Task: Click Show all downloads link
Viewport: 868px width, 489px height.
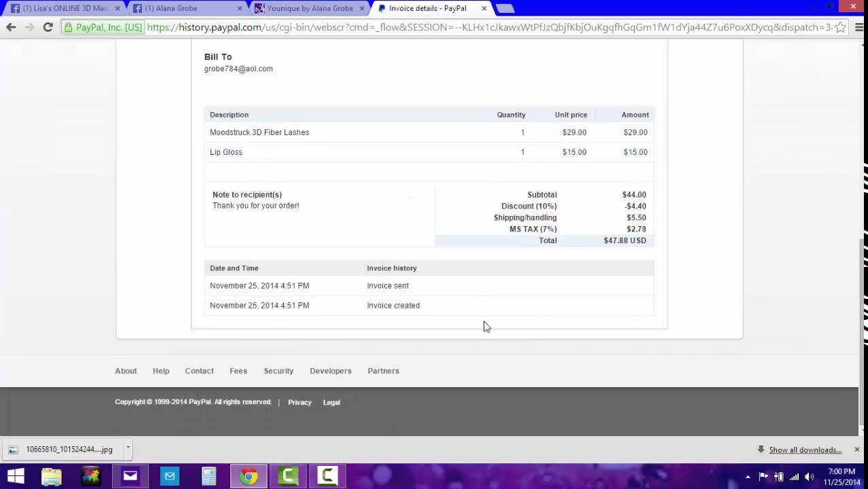Action: [x=806, y=450]
